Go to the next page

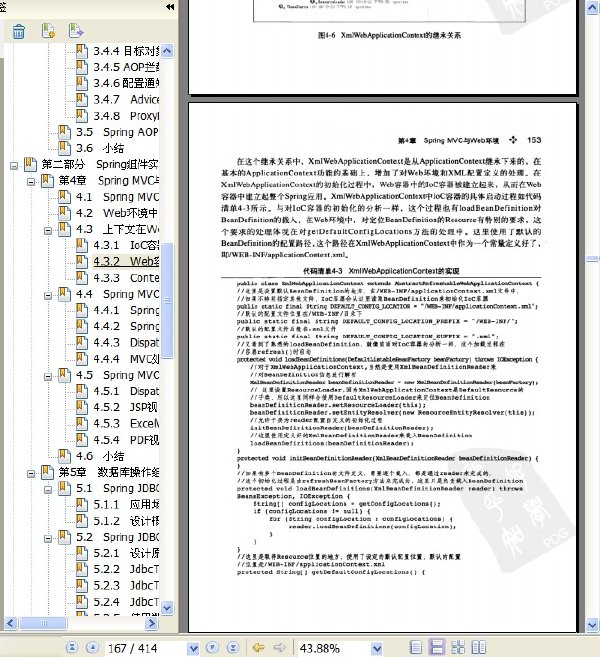click(212, 647)
